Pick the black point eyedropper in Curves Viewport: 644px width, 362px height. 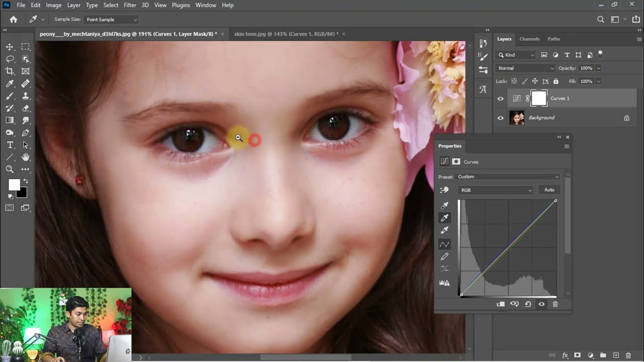[x=445, y=206]
